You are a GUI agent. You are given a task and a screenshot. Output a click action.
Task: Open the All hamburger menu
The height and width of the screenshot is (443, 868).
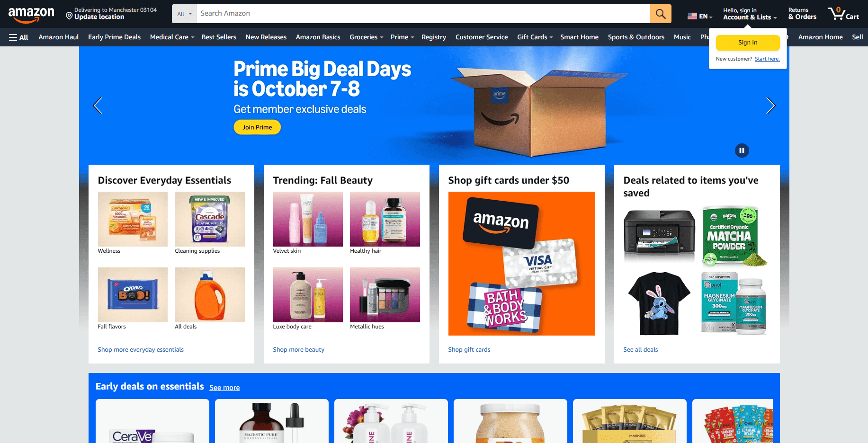coord(18,37)
